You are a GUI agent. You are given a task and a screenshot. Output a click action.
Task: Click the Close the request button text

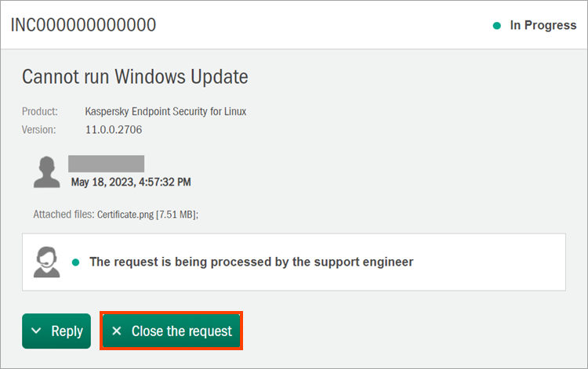[181, 331]
